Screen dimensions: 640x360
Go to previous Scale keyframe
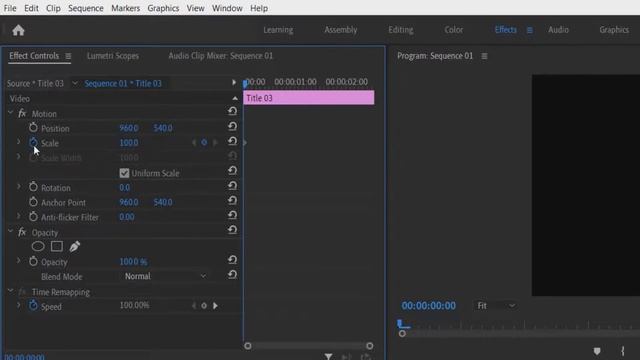(x=194, y=142)
